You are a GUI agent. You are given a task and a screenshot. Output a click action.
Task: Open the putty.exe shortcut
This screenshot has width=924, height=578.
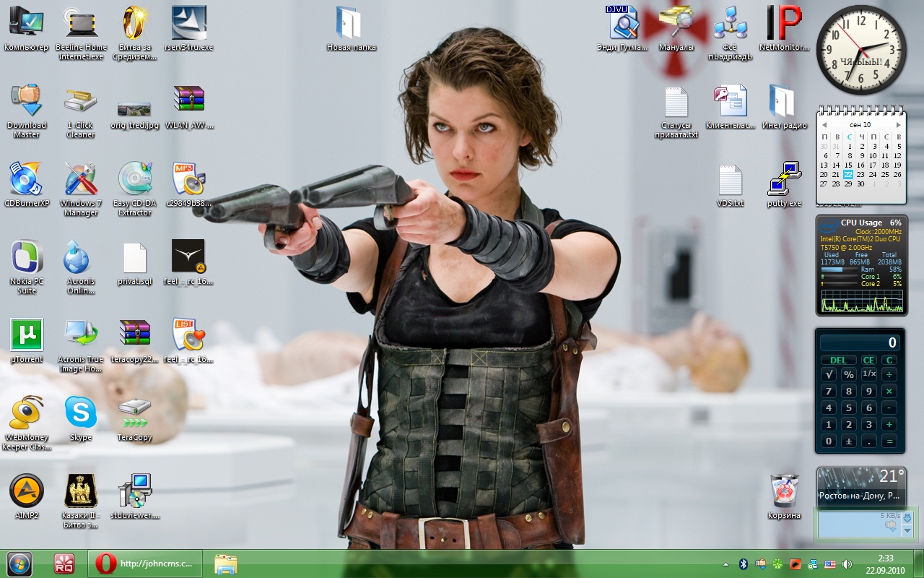[x=784, y=185]
